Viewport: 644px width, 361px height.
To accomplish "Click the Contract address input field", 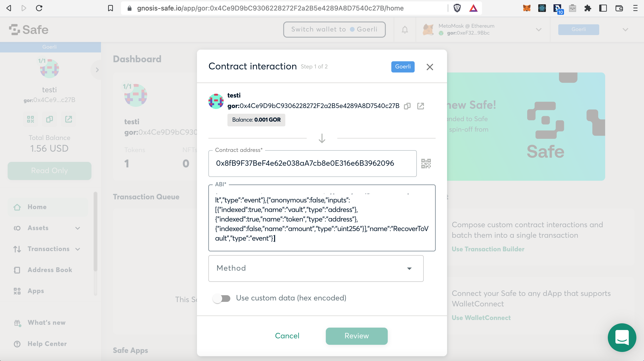I will click(x=312, y=164).
